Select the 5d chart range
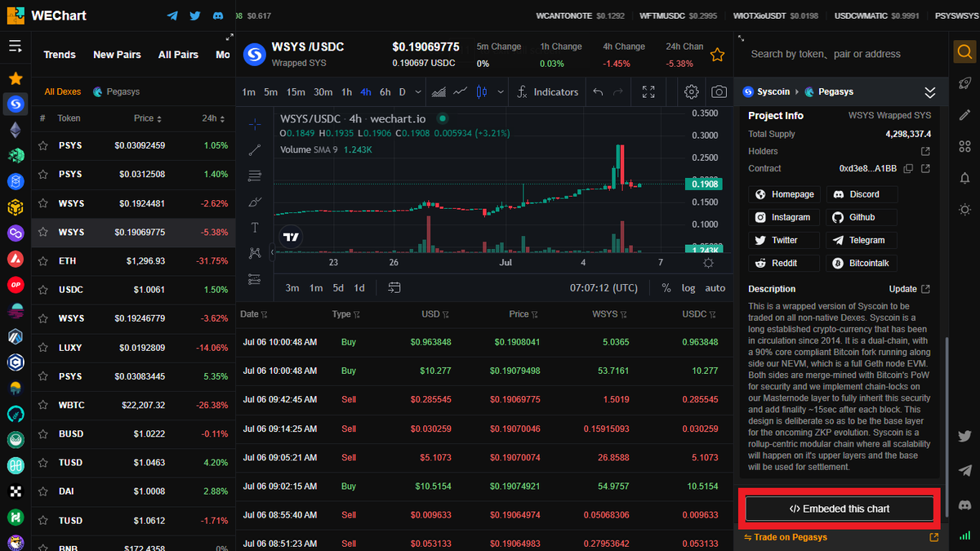This screenshot has width=980, height=551. tap(338, 287)
